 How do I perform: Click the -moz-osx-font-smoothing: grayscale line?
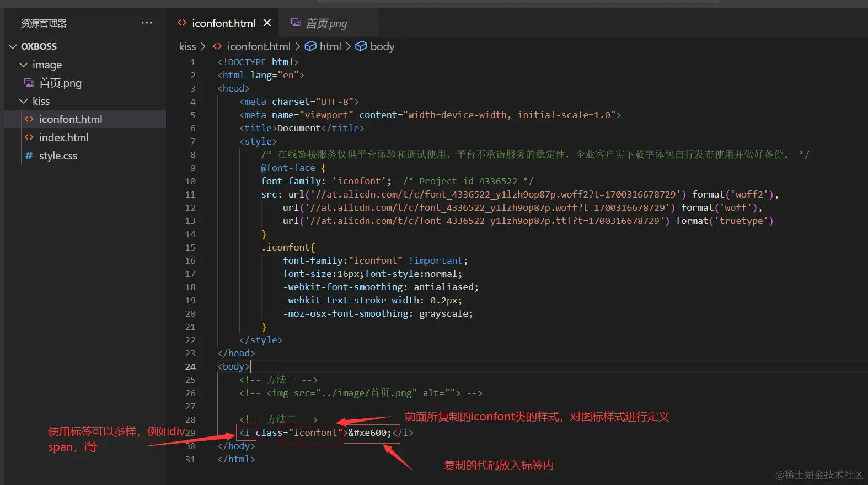(378, 313)
